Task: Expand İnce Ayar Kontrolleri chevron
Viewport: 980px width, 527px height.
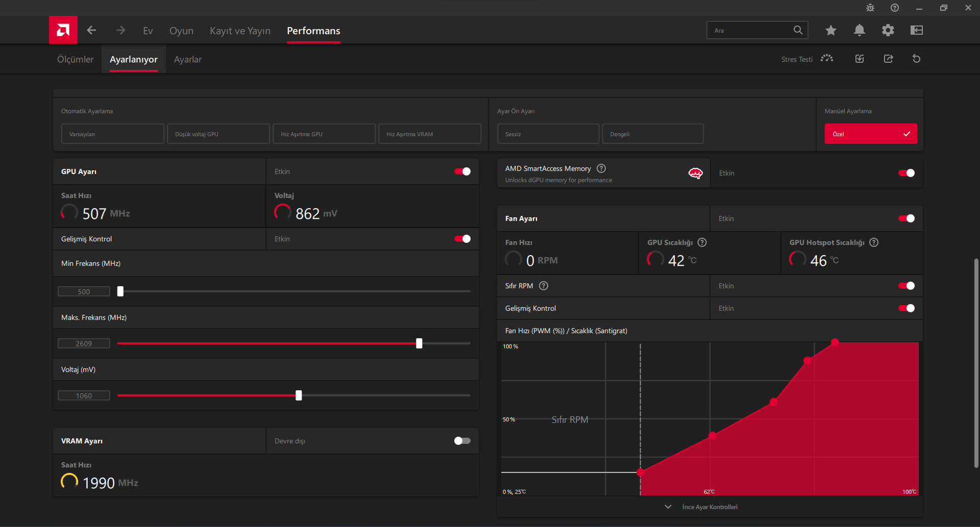Action: pyautogui.click(x=668, y=507)
